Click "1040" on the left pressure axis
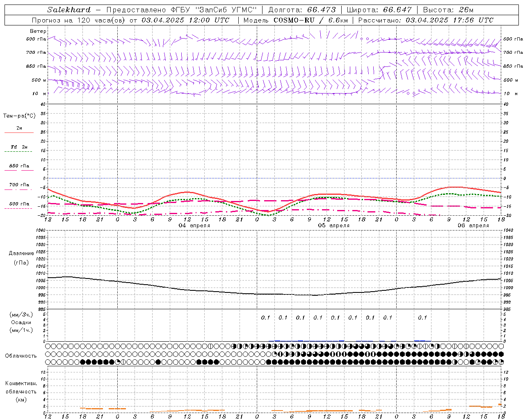Image resolution: width=525 pixels, height=420 pixels. pyautogui.click(x=41, y=231)
